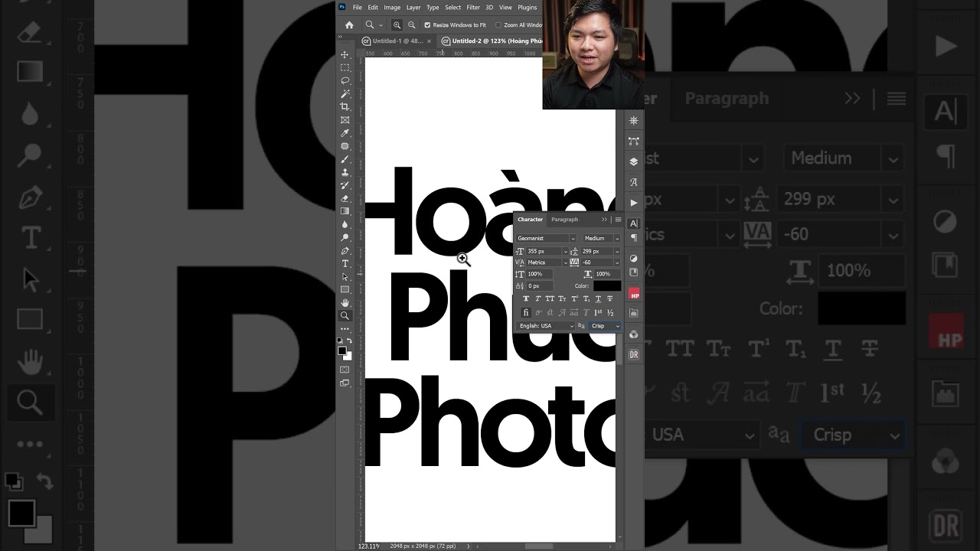Select the Rectangular Marquee tool
Screen dimensions: 980x551
(x=345, y=68)
